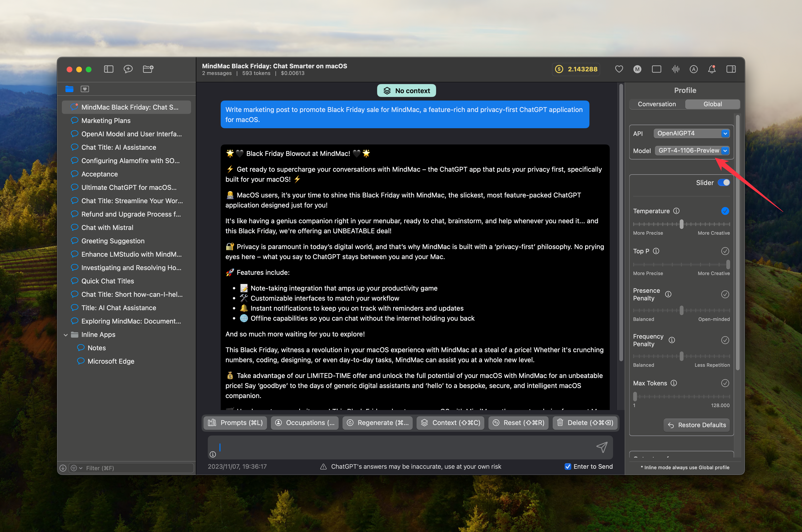This screenshot has width=802, height=532.
Task: Open Marketing Plans chat
Action: click(126, 120)
